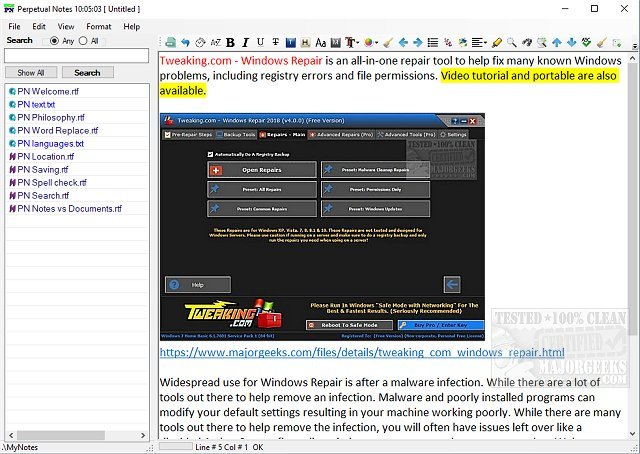This screenshot has width=640, height=454.
Task: Click editor vertical scrollbar down arrow
Action: point(633,434)
